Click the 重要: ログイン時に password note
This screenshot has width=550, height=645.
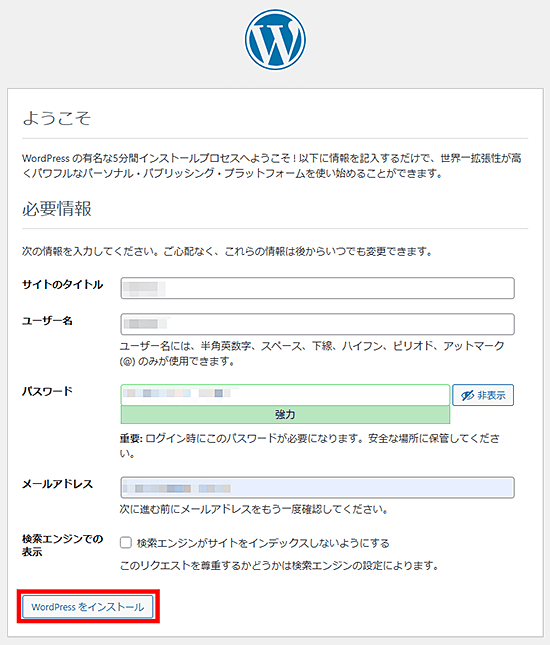pyautogui.click(x=309, y=446)
